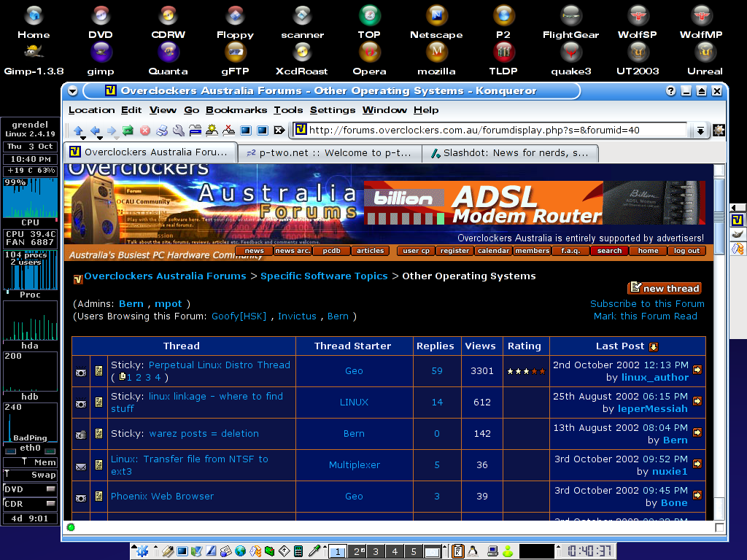Screen dimensions: 747x560
Task: Select the GIMP icon in the right sidebar
Action: 737,234
